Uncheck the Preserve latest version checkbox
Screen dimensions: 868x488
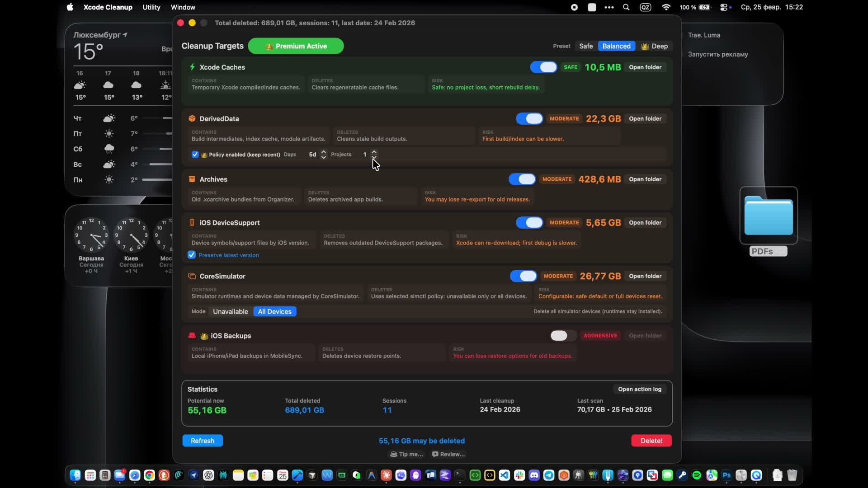[x=192, y=255]
